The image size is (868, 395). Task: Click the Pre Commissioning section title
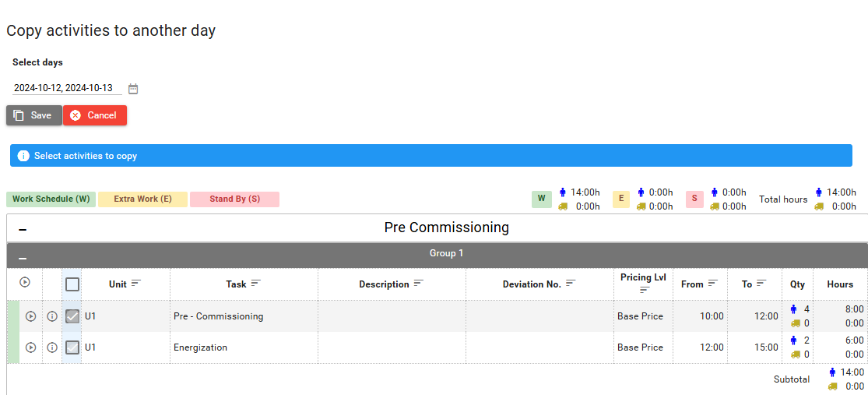[446, 227]
